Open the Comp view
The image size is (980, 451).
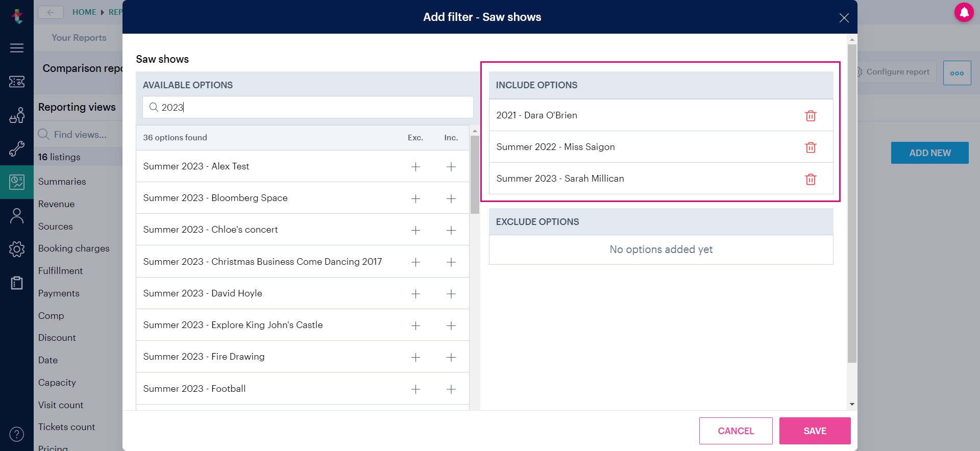pyautogui.click(x=51, y=316)
